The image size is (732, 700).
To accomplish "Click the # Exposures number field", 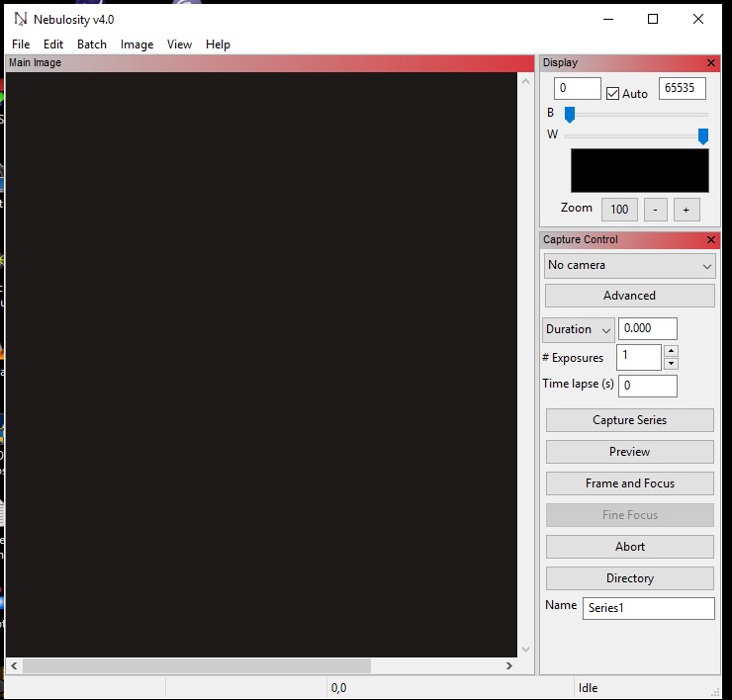I will coord(638,357).
